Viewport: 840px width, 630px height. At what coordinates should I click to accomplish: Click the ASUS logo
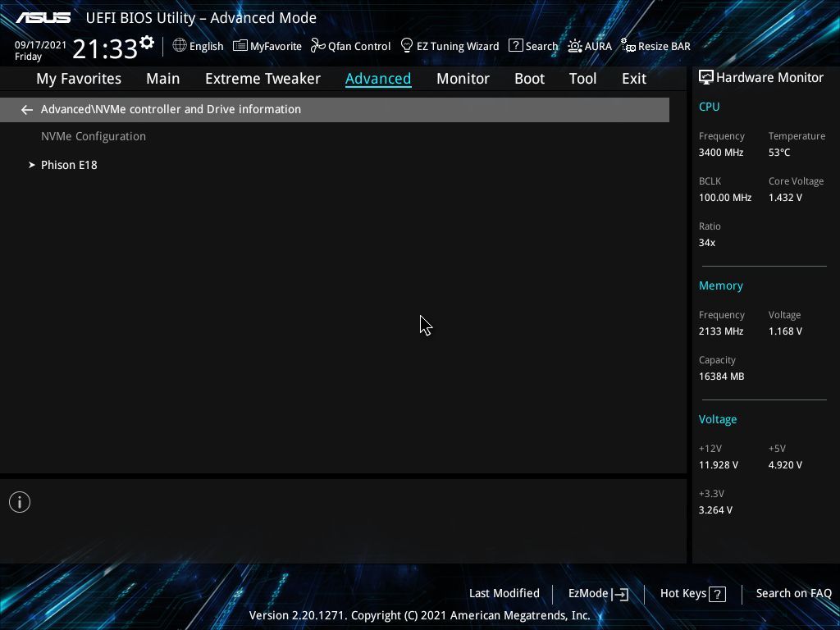(x=43, y=18)
